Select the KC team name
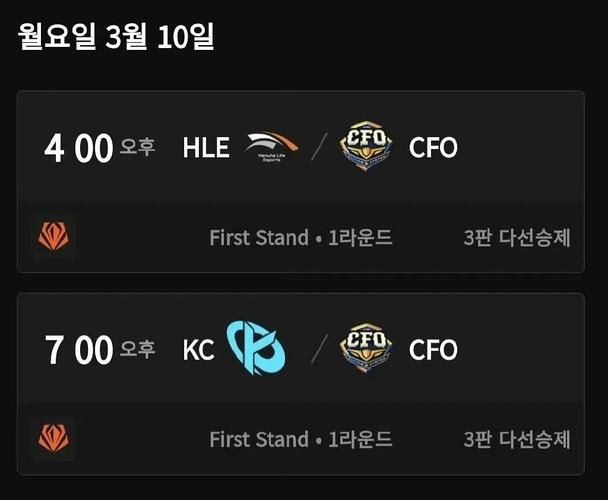Screen dimensions: 608x500 click(x=198, y=350)
